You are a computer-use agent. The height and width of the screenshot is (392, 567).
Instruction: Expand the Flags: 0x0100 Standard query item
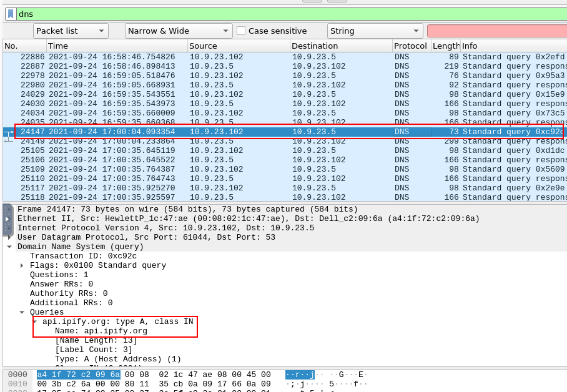(x=22, y=265)
